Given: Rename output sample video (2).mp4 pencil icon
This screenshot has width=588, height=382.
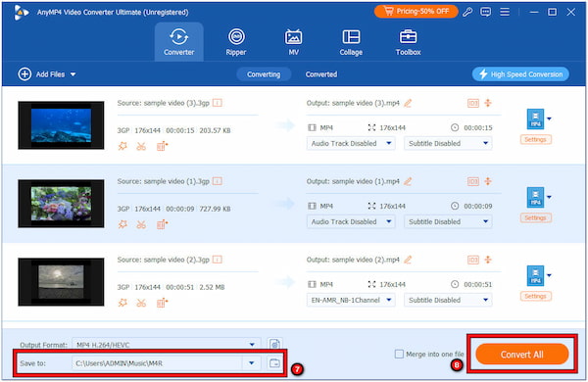Looking at the screenshot, I should (408, 260).
